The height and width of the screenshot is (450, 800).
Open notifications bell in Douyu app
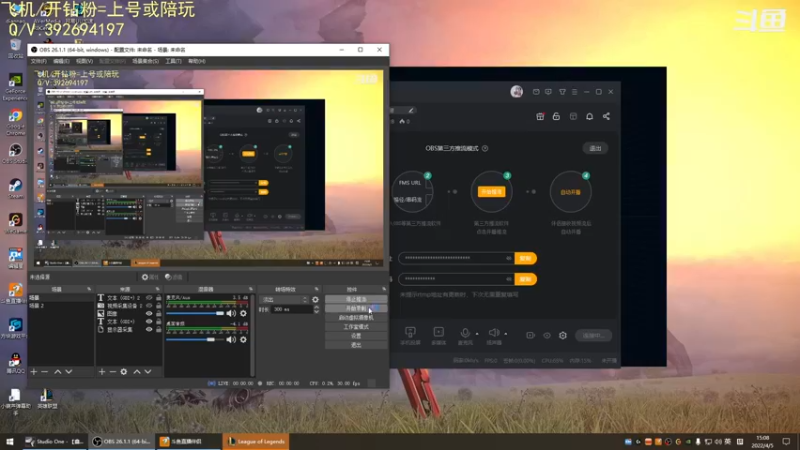pyautogui.click(x=589, y=116)
